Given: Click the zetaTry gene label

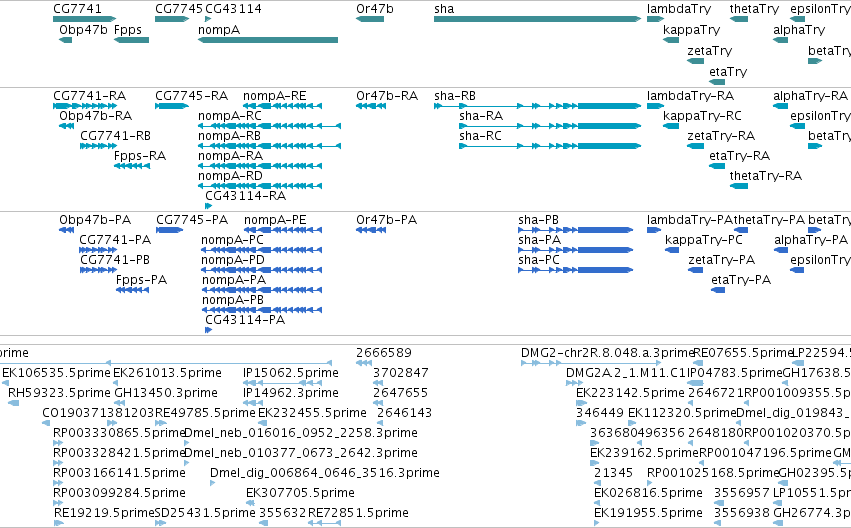Looking at the screenshot, I should pyautogui.click(x=709, y=50).
